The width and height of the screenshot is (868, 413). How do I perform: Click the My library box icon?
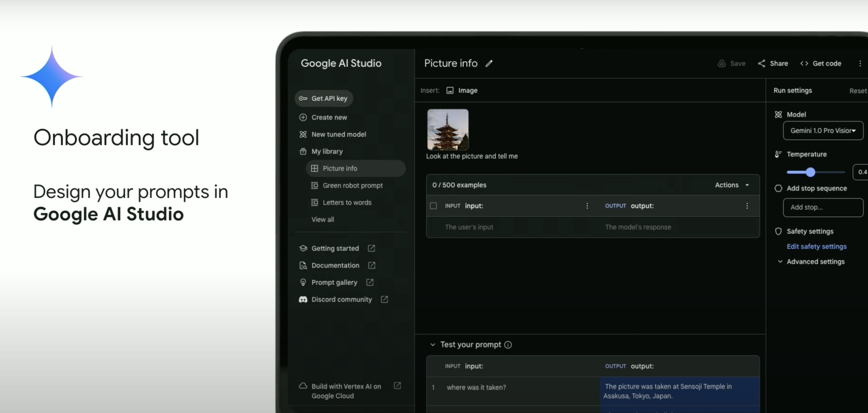303,151
